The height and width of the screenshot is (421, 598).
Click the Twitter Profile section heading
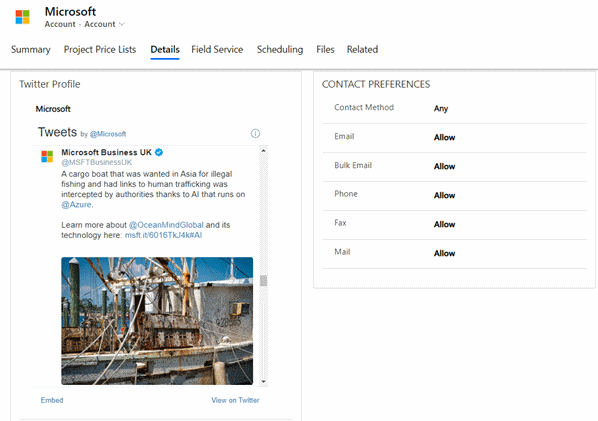coord(50,84)
